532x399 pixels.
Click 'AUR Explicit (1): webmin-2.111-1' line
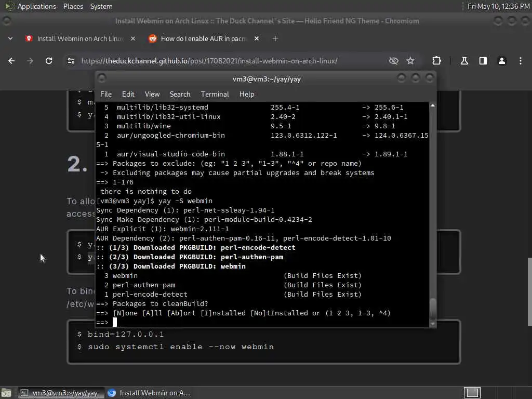tap(163, 229)
